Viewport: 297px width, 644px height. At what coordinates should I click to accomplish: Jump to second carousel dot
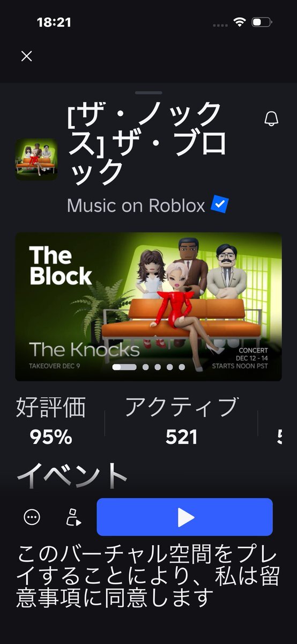click(145, 367)
